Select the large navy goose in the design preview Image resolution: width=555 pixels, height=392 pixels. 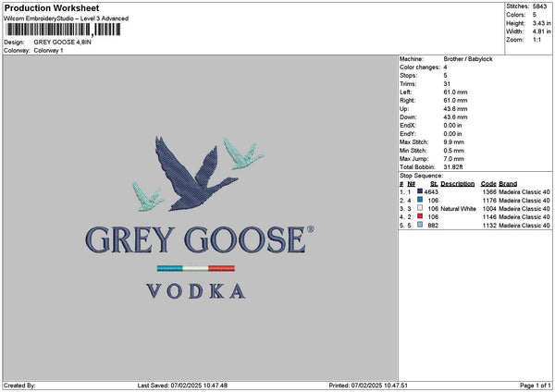coord(193,175)
